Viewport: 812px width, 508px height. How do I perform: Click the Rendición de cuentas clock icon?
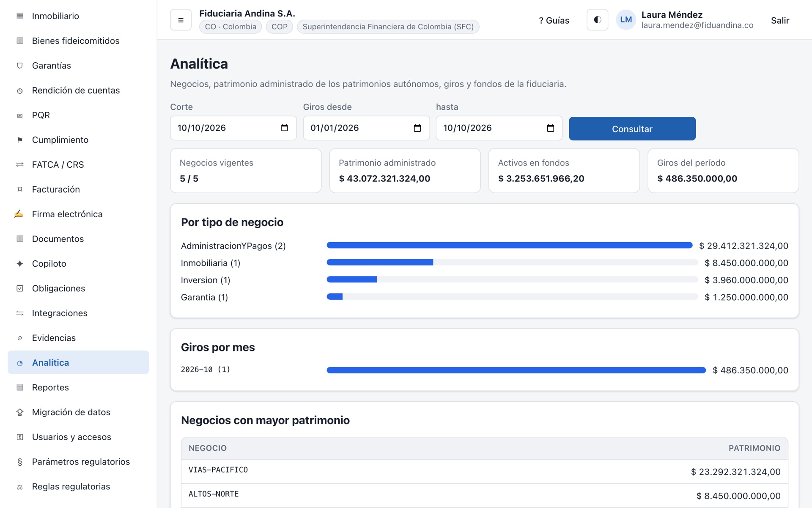(20, 91)
